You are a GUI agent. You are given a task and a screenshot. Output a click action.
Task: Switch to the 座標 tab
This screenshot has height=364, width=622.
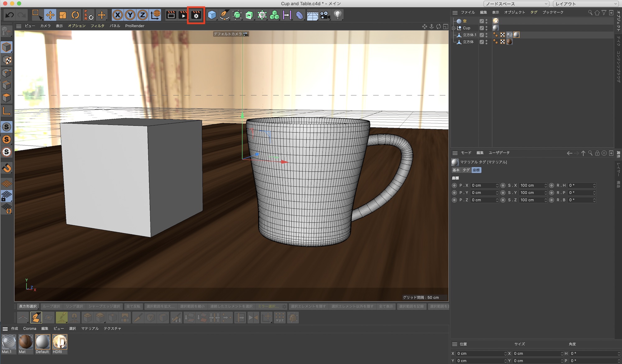tap(476, 170)
